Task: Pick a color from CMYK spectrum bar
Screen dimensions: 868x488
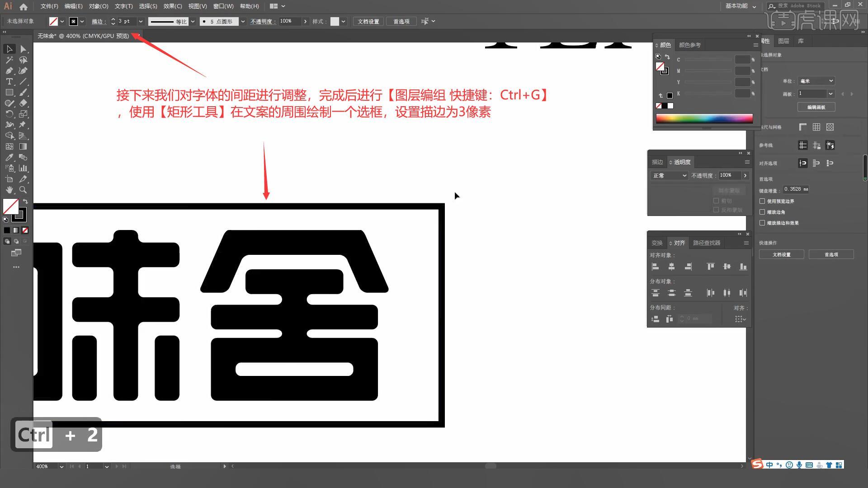Action: [x=704, y=119]
